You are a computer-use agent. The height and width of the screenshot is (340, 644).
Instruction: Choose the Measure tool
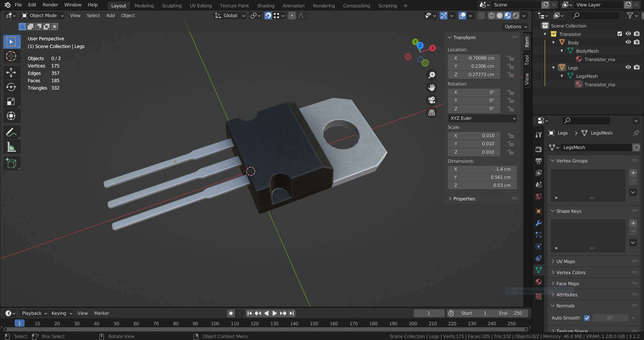pos(11,147)
